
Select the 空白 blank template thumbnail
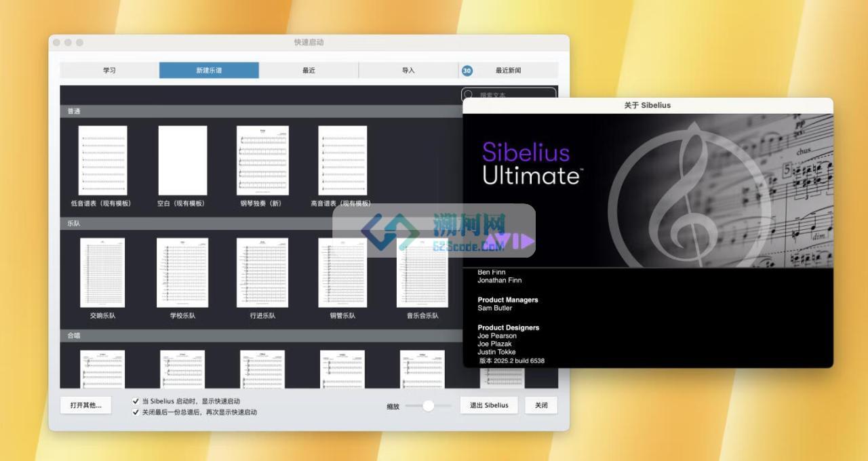pos(182,160)
